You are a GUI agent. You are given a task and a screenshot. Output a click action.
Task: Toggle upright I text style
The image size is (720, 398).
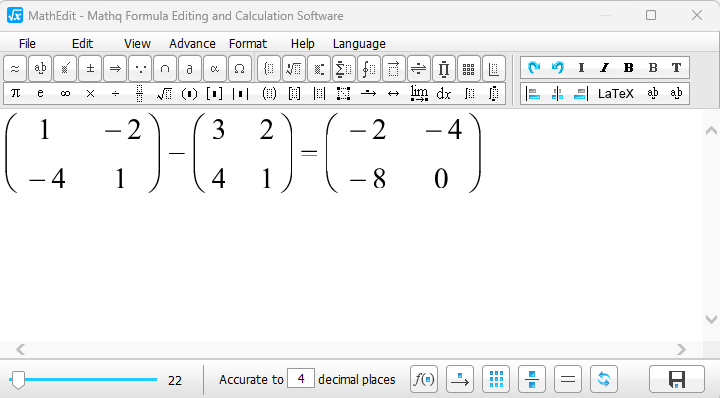click(581, 68)
